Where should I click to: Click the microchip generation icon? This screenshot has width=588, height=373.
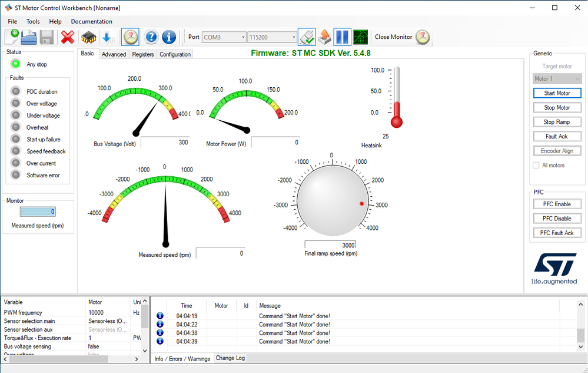88,37
